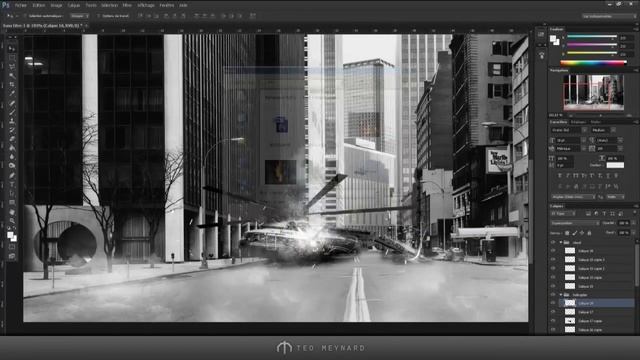Select the Eraser tool
This screenshot has height=360, width=640.
(x=11, y=139)
